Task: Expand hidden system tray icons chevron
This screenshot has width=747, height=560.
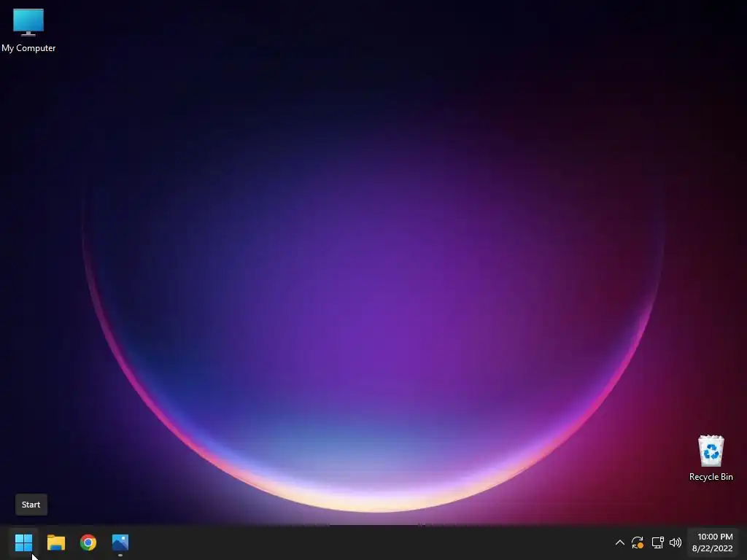Action: point(620,542)
